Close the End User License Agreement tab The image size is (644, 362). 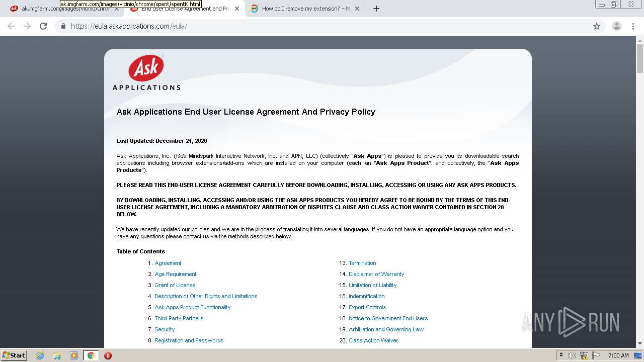click(x=237, y=9)
